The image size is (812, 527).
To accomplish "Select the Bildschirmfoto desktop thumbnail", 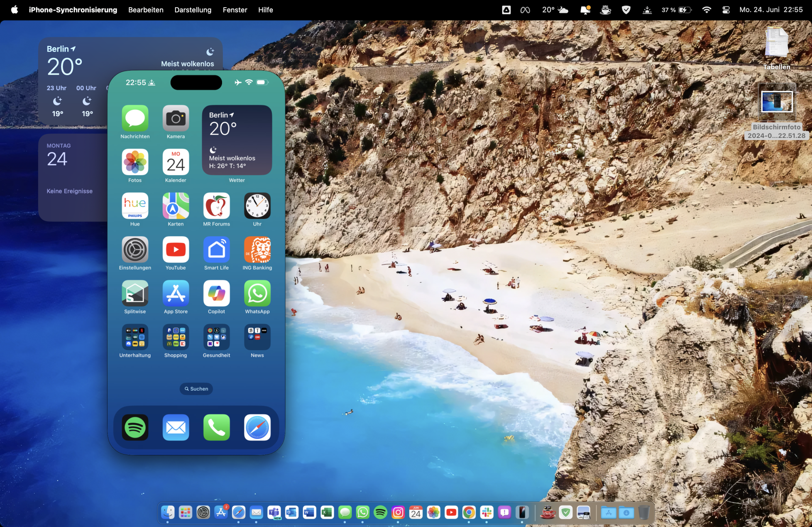I will point(776,101).
